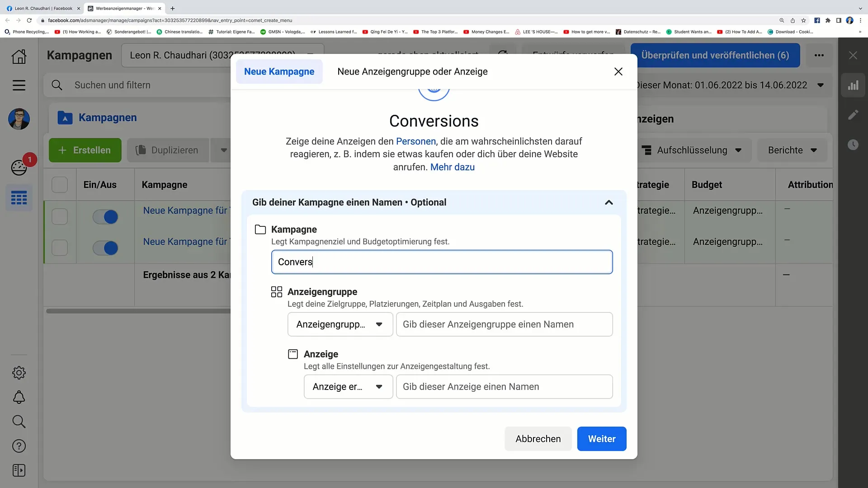Click the browser address bar
The width and height of the screenshot is (868, 488).
pyautogui.click(x=407, y=20)
